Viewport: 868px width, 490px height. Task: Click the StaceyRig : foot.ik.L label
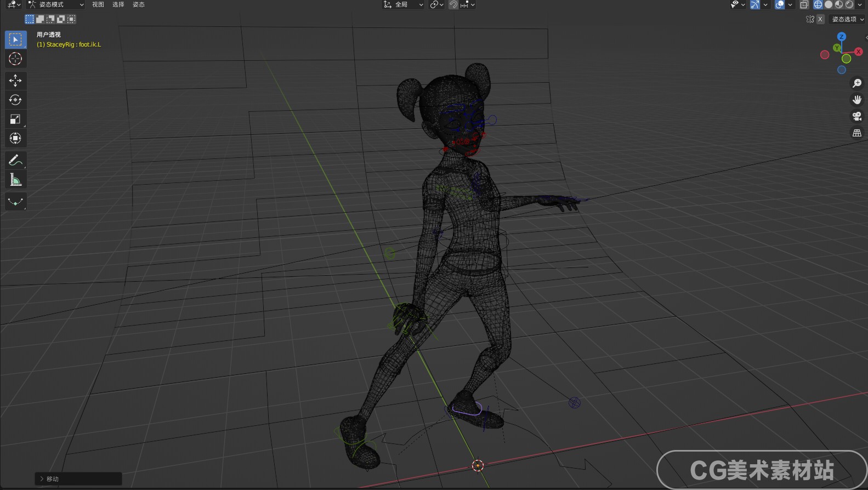[69, 44]
